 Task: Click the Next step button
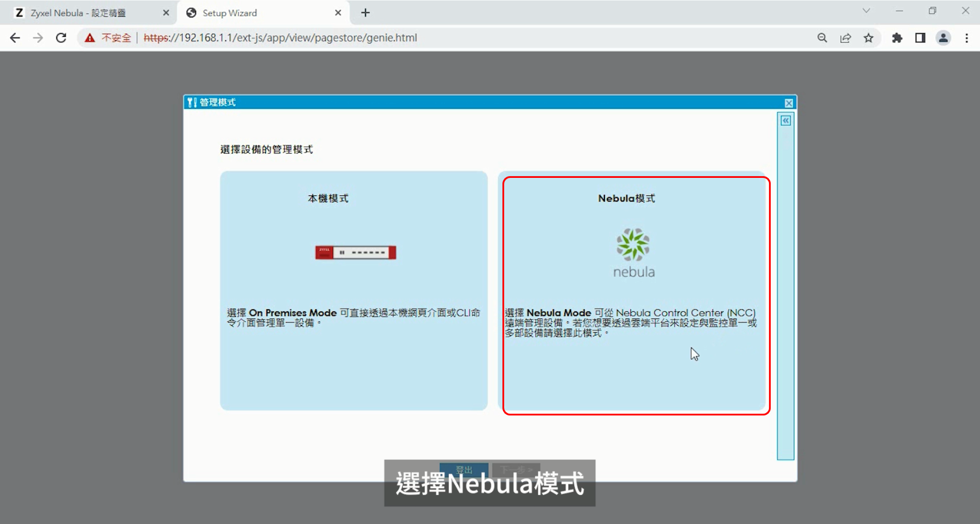(x=516, y=470)
